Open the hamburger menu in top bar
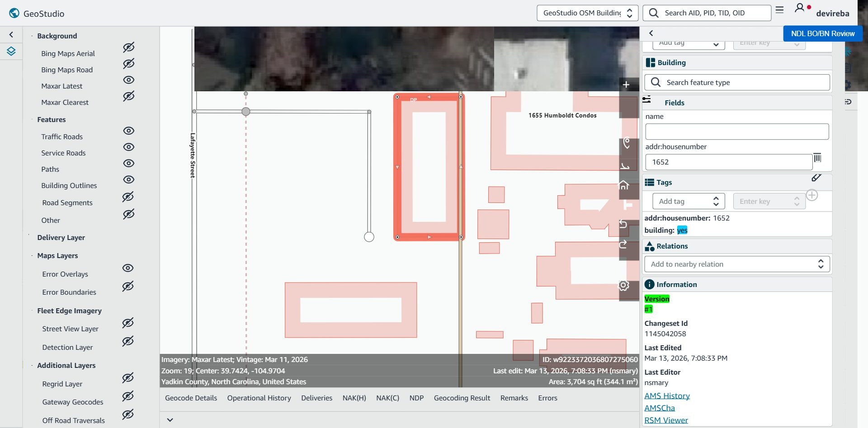This screenshot has height=428, width=868. pyautogui.click(x=779, y=9)
